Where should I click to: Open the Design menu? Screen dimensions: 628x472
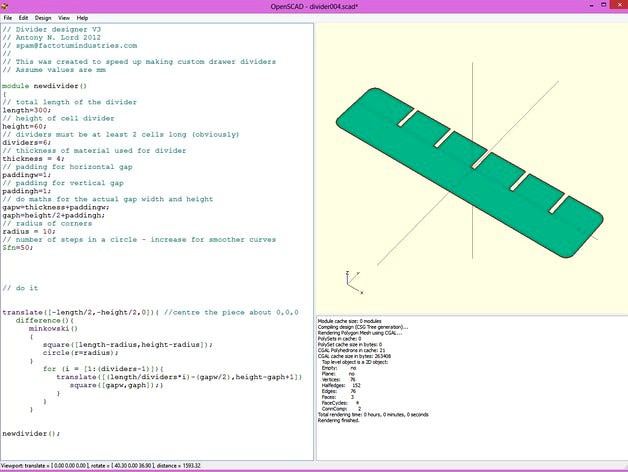click(43, 18)
